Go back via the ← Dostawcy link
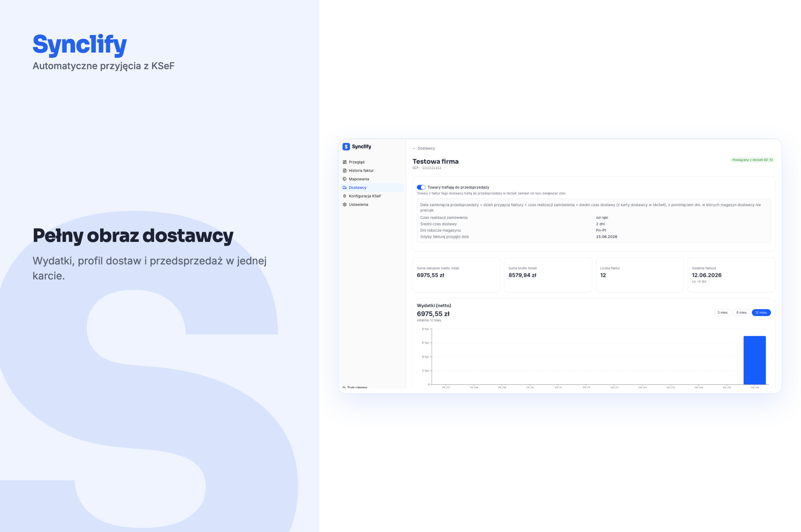801x532 pixels. (424, 148)
